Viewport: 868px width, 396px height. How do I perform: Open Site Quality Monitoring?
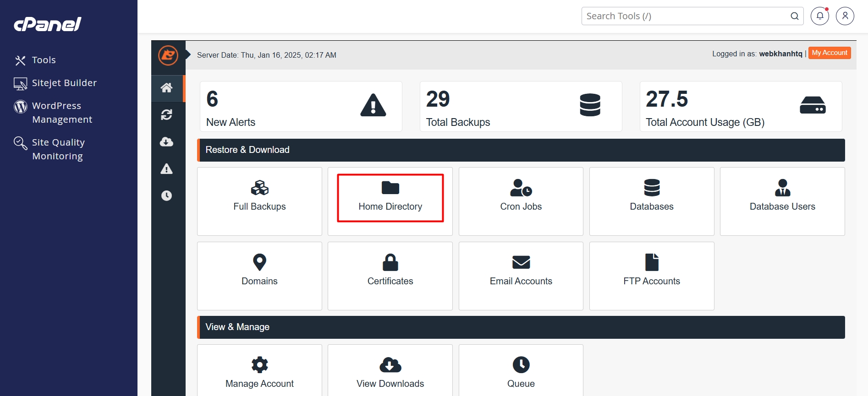58,149
